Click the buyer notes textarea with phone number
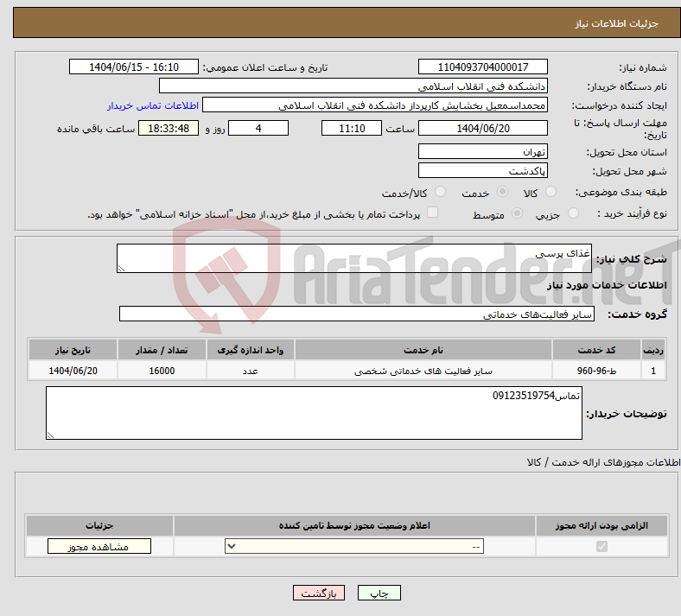Viewport: 681px width, 616px height. coord(314,413)
